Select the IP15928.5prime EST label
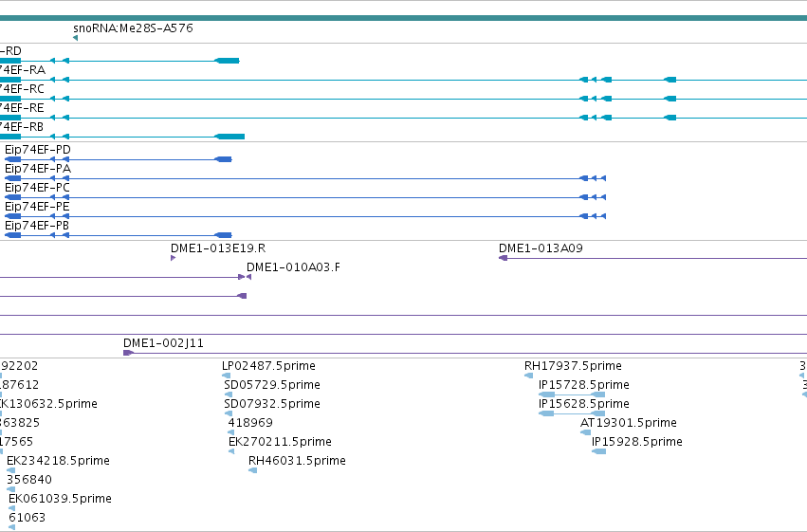Screen dimensions: 807x532 coord(637,442)
